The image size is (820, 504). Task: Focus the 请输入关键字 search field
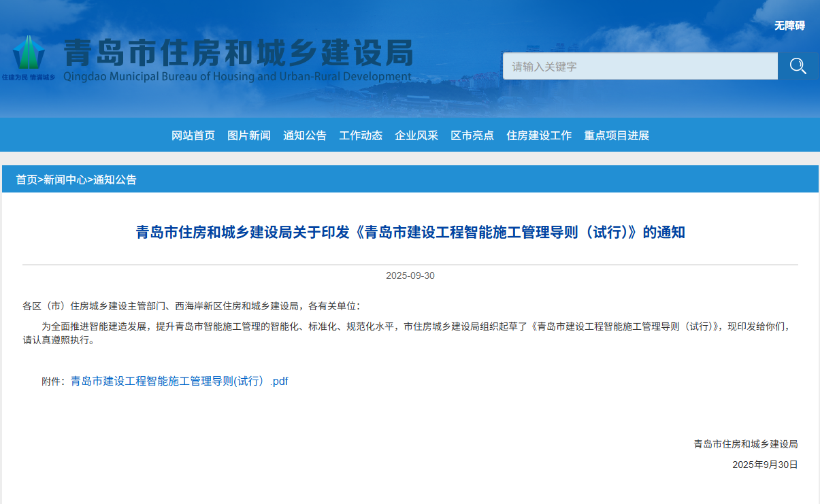(640, 67)
